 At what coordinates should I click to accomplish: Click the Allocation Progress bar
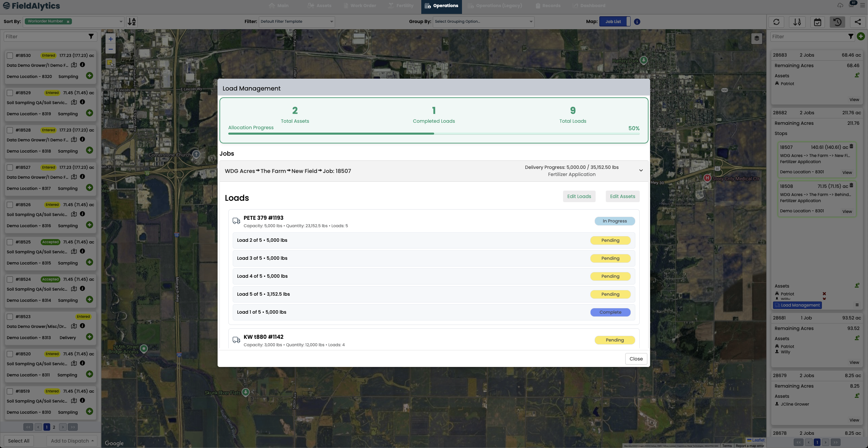tap(433, 134)
